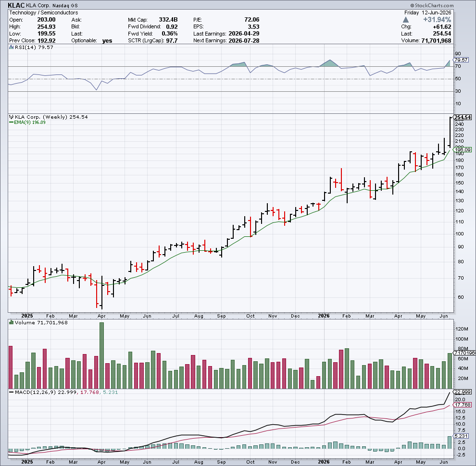Screen dimensions: 476x466
Task: Click the Low value 199.55
Action: 46,34
